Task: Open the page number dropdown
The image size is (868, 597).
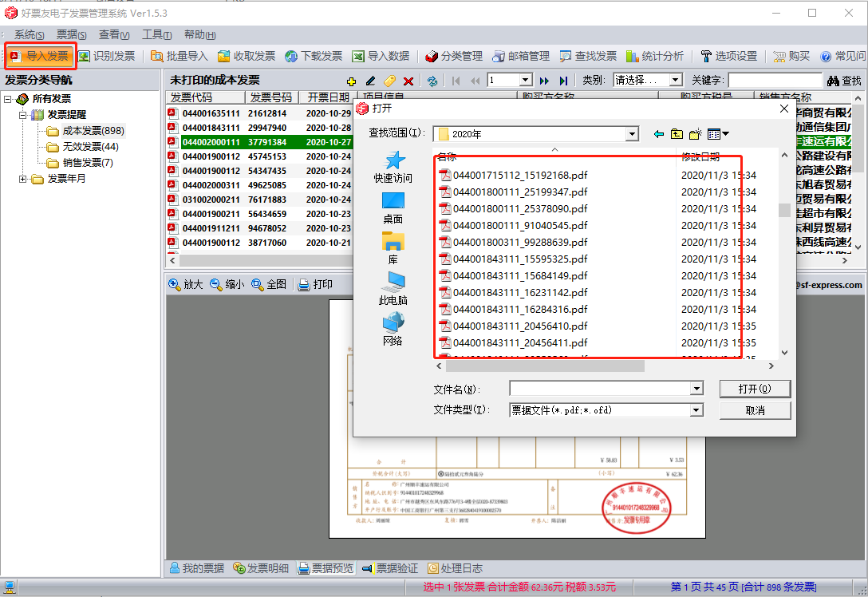Action: 525,81
